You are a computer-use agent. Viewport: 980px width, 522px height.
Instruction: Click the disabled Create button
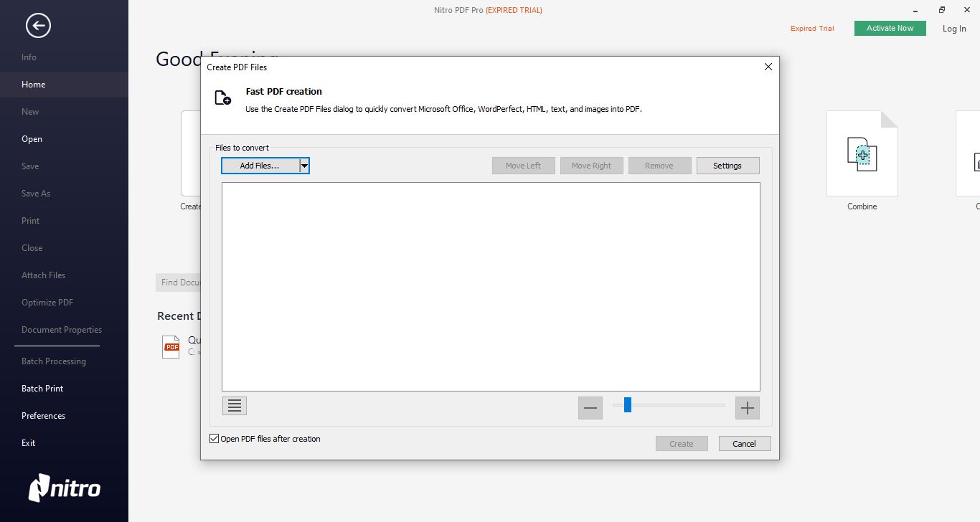[682, 444]
